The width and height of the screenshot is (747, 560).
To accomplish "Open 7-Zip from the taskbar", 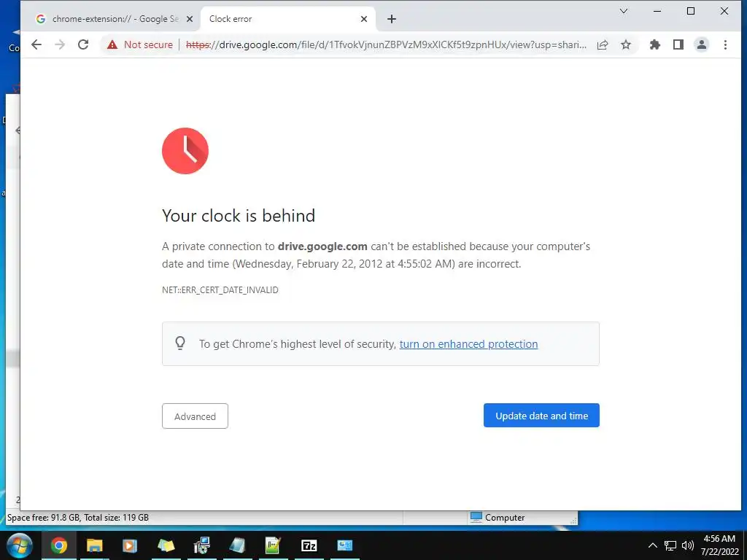I will (309, 545).
